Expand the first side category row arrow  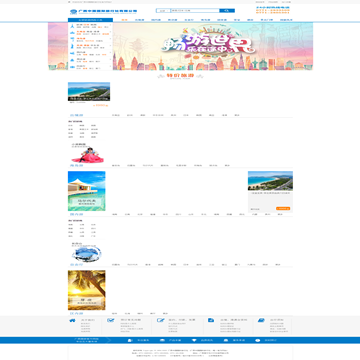pos(110,25)
